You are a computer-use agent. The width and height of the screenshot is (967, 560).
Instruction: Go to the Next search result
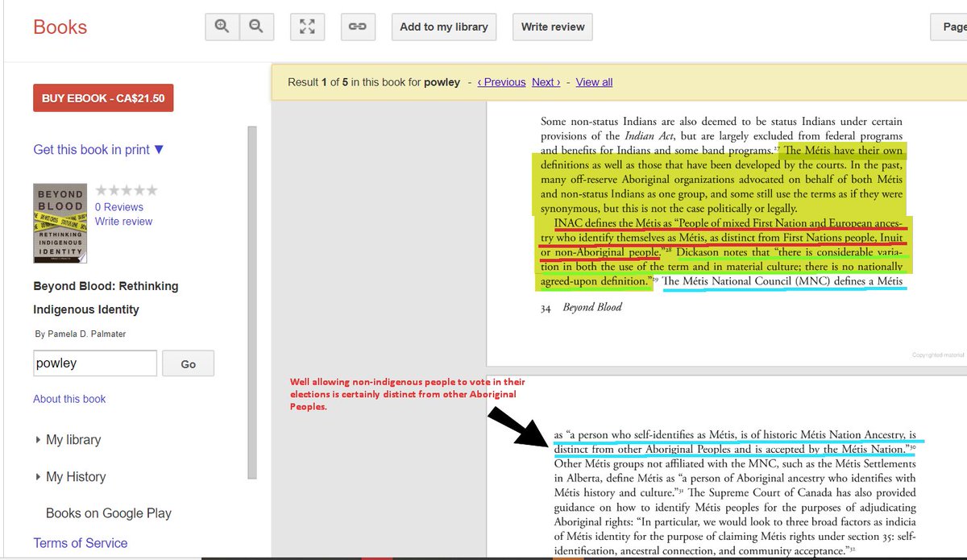(x=546, y=82)
